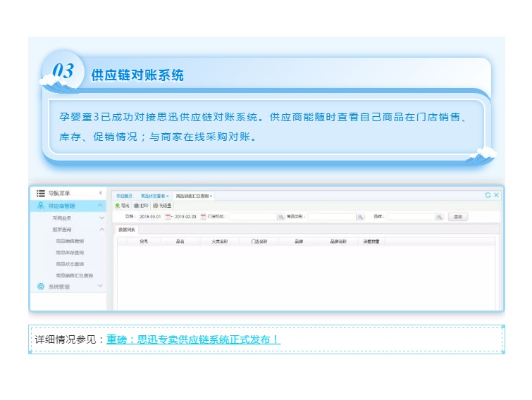Image resolution: width=532 pixels, height=400 pixels.
Task: Expand the 系统管理 menu section
Action: point(100,287)
